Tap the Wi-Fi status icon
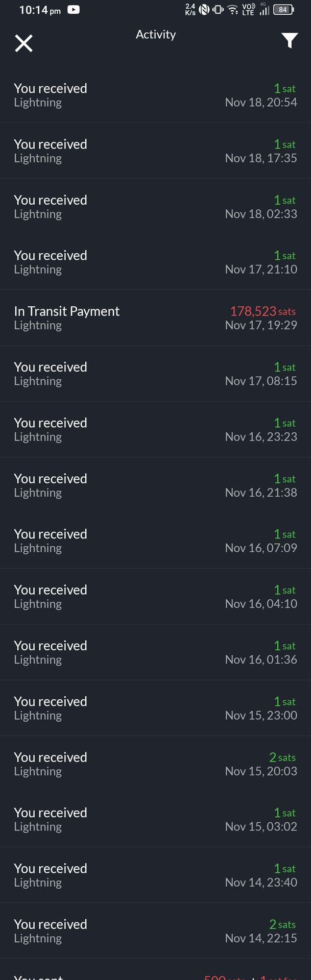This screenshot has height=980, width=311. pos(232,9)
